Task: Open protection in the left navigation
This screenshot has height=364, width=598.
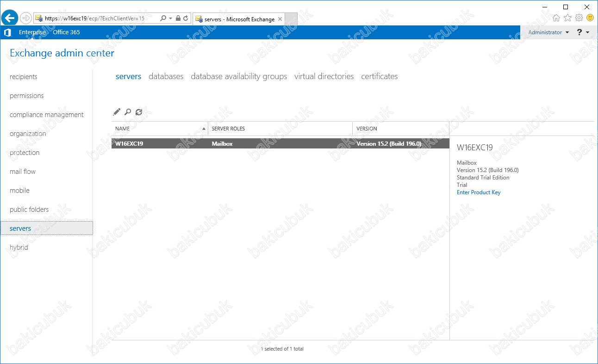Action: (x=25, y=153)
